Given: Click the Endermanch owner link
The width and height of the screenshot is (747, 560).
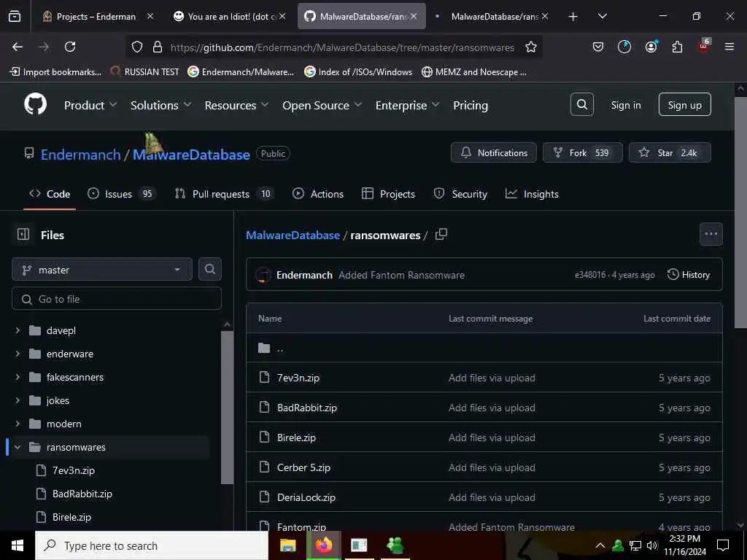Looking at the screenshot, I should pyautogui.click(x=80, y=155).
